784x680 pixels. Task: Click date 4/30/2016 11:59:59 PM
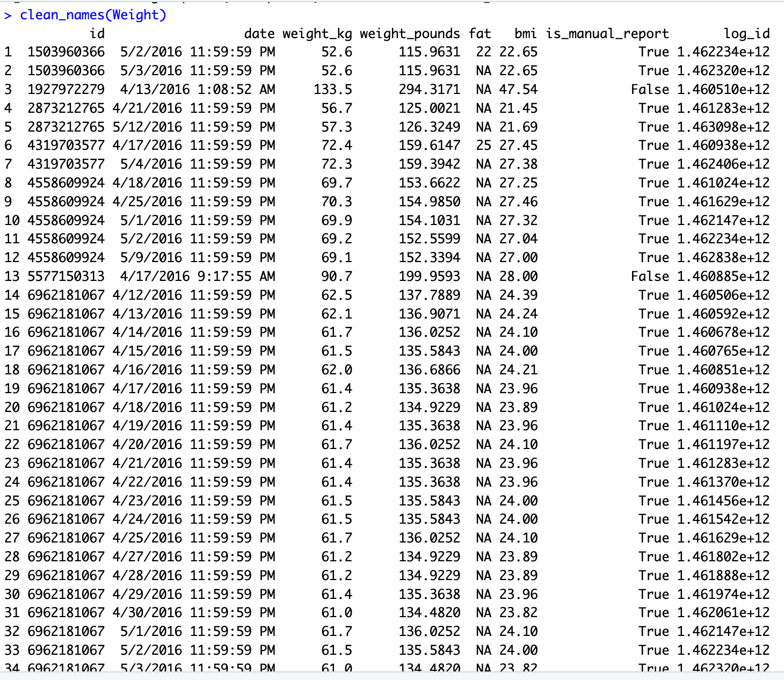(194, 612)
